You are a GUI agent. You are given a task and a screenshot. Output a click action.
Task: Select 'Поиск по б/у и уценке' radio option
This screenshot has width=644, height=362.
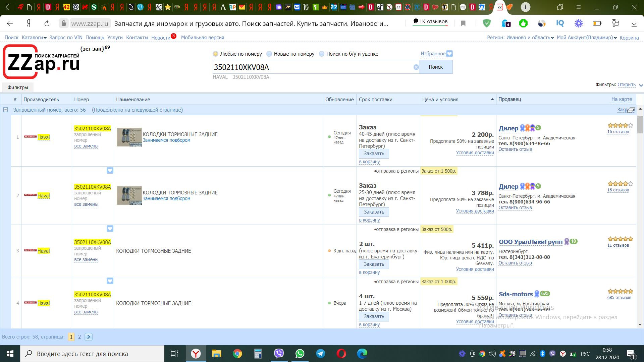click(x=322, y=54)
